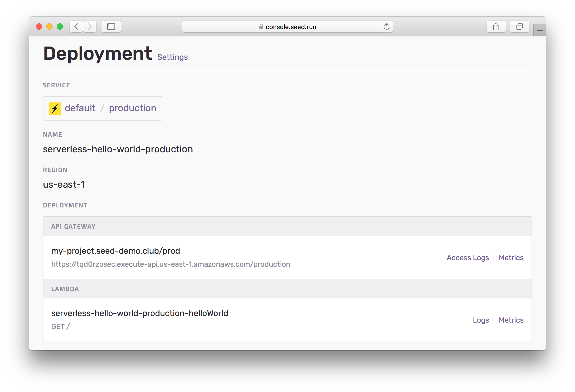This screenshot has width=575, height=392.
Task: Open a new tab with plus button
Action: [540, 31]
